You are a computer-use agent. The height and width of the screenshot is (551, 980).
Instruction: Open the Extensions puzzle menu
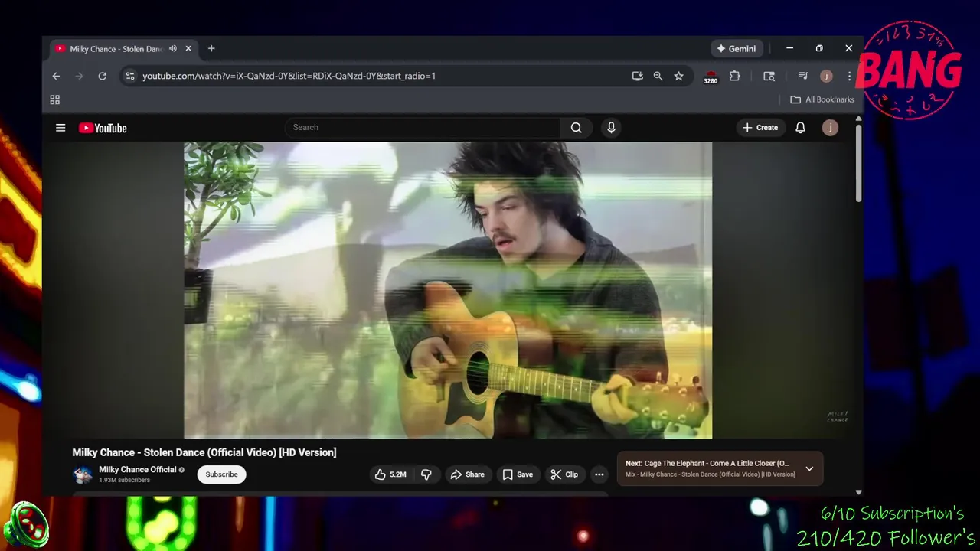735,76
